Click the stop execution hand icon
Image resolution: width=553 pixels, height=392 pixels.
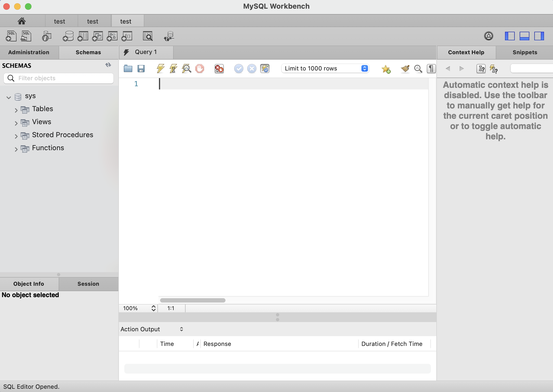point(200,69)
